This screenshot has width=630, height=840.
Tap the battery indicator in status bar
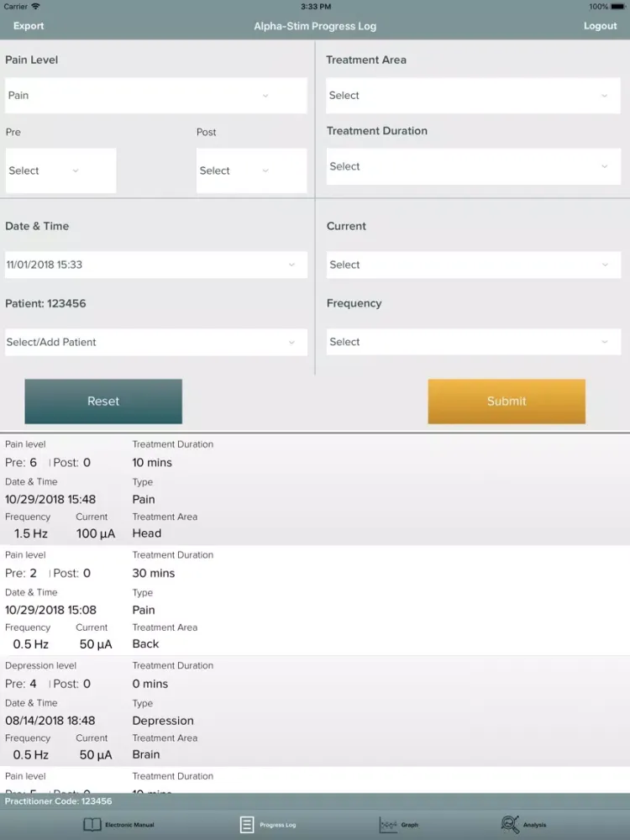pyautogui.click(x=617, y=7)
